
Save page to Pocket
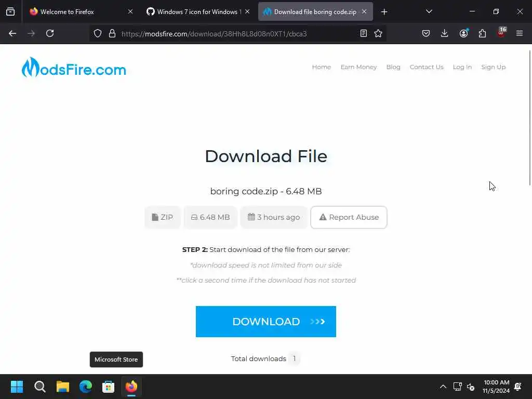426,33
